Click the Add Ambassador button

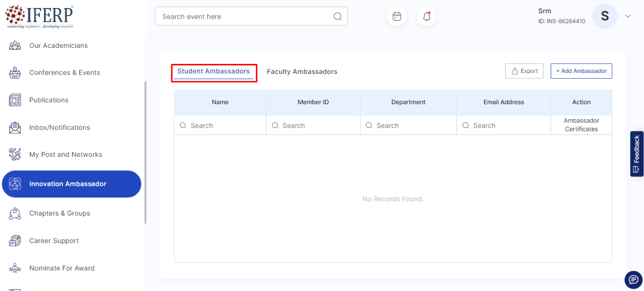[581, 71]
